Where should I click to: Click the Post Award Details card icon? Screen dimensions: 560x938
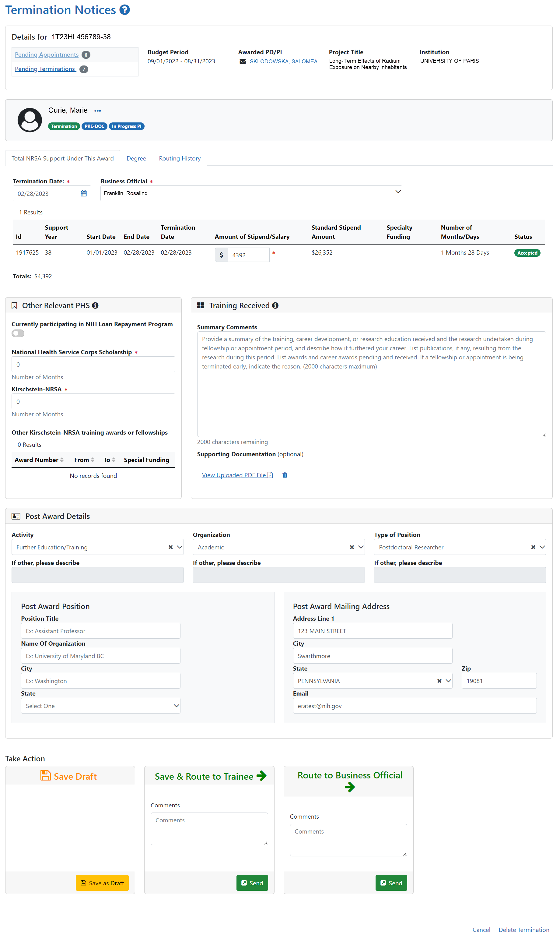[x=16, y=516]
